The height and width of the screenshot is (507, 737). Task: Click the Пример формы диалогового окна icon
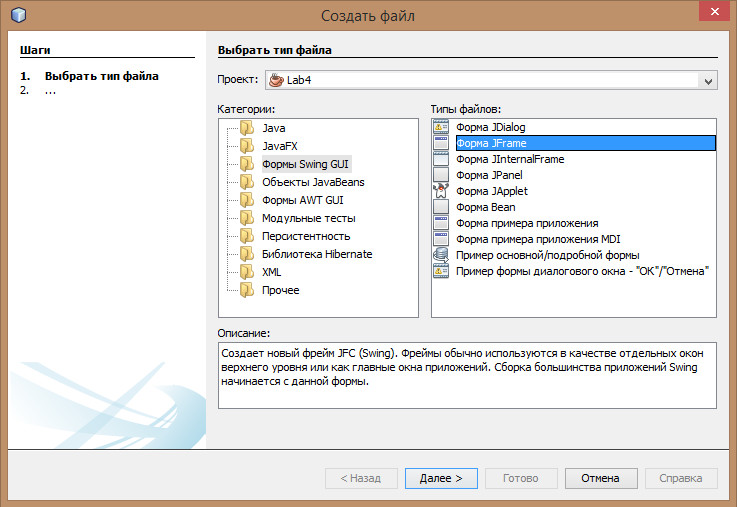pyautogui.click(x=441, y=271)
